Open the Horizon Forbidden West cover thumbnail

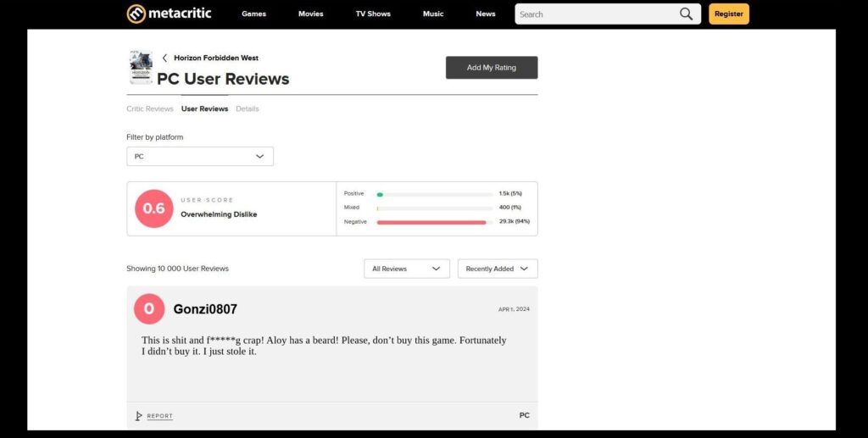[x=141, y=68]
